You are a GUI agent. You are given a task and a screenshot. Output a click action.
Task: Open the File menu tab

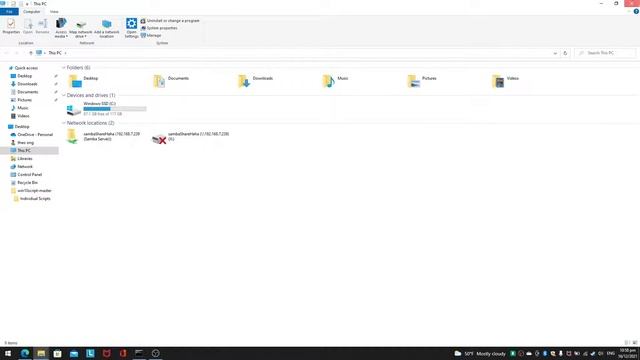pos(9,12)
